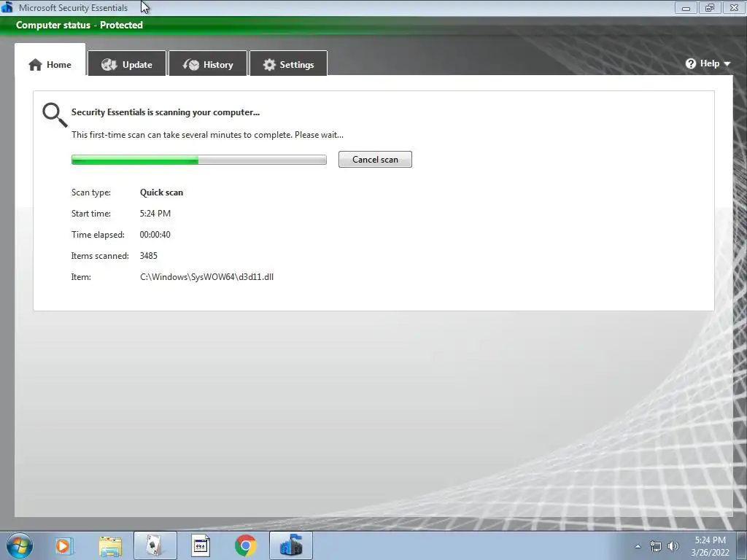747x560 pixels.
Task: Click the start time value 5:24 PM
Action: pos(155,214)
